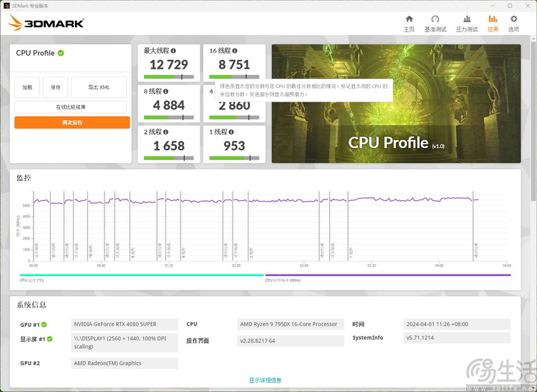Screen dimensions: 537x392
Task: Click the 16 threads score 8 751
Action: (234, 64)
